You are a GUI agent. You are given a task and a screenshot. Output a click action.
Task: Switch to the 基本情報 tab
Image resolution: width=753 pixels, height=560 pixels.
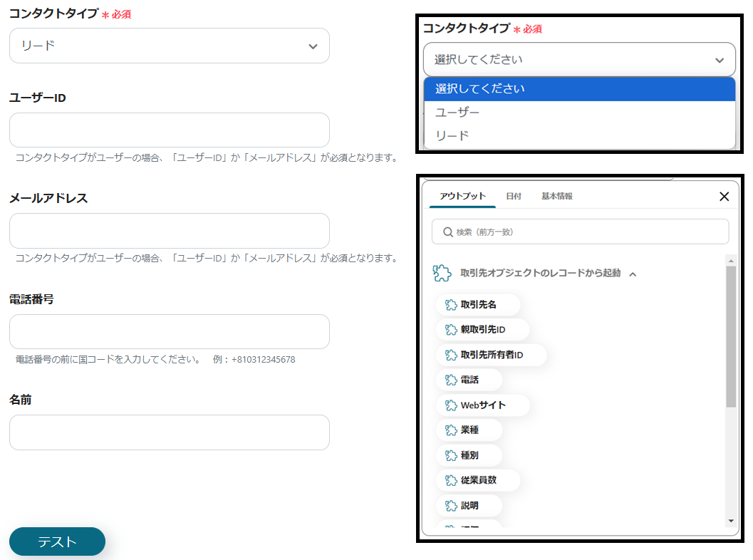click(556, 196)
